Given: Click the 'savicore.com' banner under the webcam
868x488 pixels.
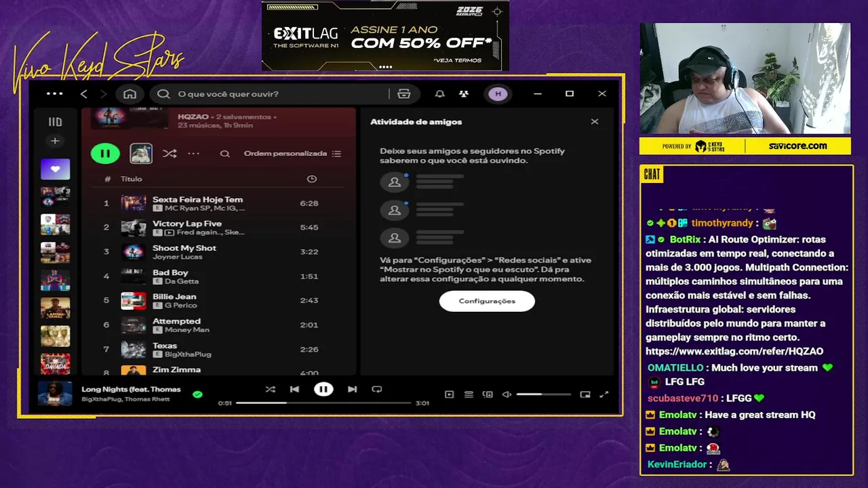Looking at the screenshot, I should 797,146.
